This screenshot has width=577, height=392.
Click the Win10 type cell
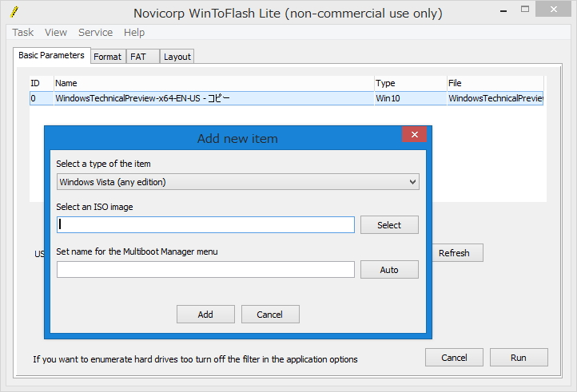pyautogui.click(x=410, y=98)
